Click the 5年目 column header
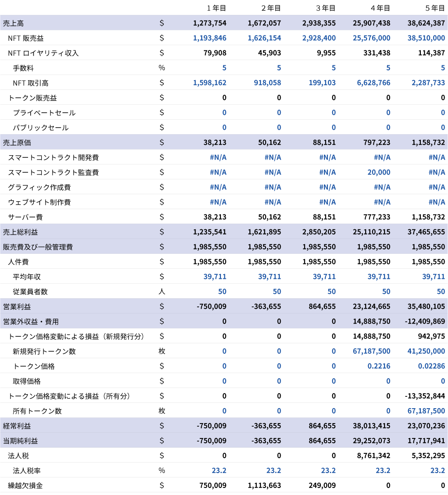This screenshot has width=448, height=495. coord(435,8)
